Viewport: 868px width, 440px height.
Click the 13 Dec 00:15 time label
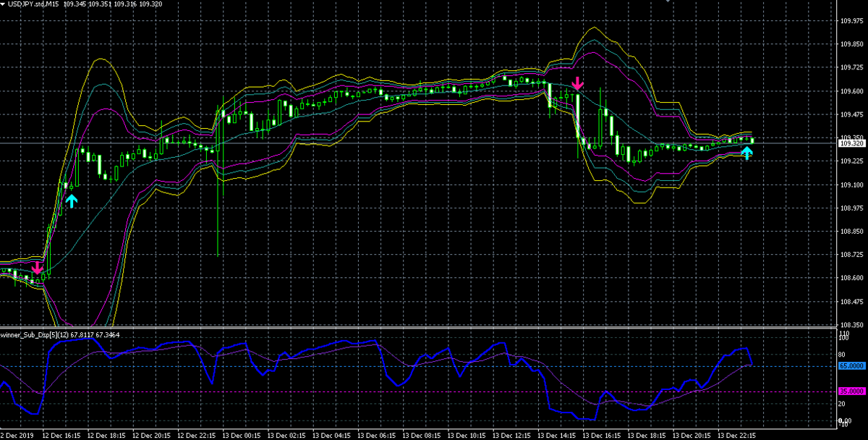tap(241, 436)
